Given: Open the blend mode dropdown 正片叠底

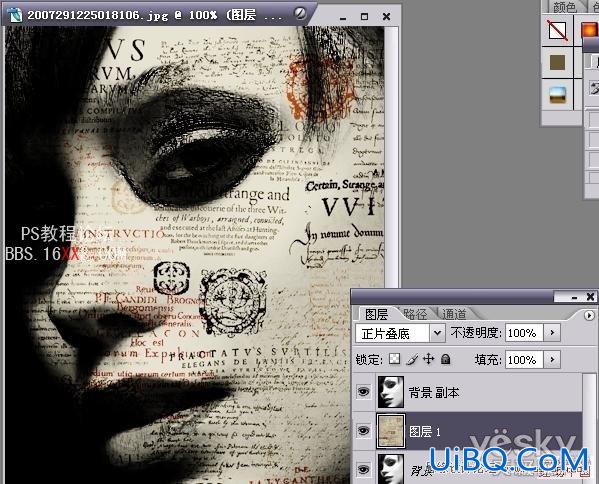Looking at the screenshot, I should pyautogui.click(x=400, y=333).
